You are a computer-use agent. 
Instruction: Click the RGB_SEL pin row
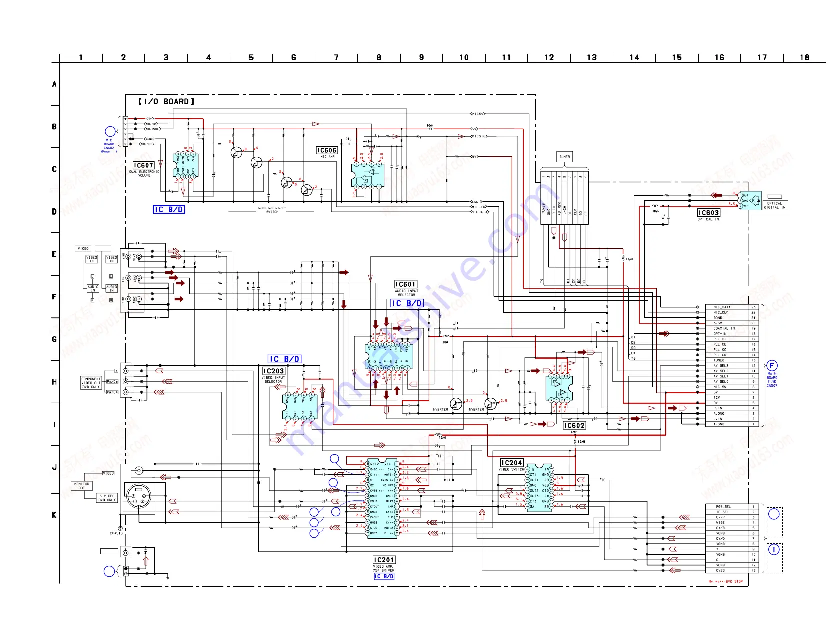(732, 507)
